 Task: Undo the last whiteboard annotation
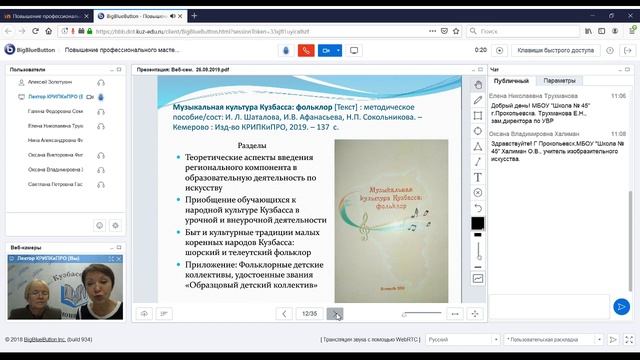coord(478,208)
